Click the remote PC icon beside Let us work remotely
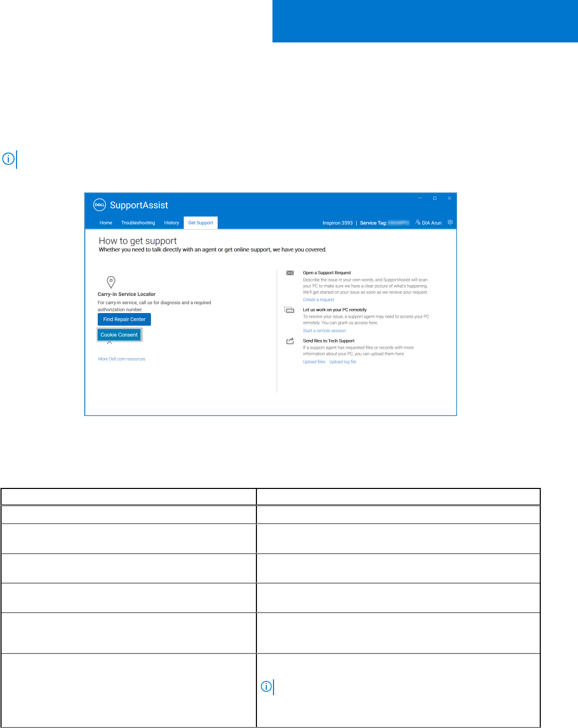This screenshot has height=728, width=578. (x=290, y=310)
